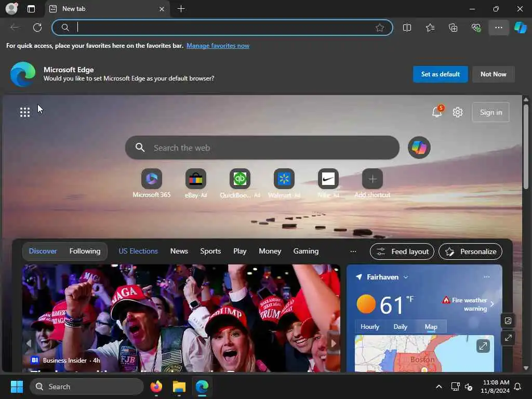The width and height of the screenshot is (532, 399).
Task: Open the Business Insider news story image
Action: tap(181, 318)
